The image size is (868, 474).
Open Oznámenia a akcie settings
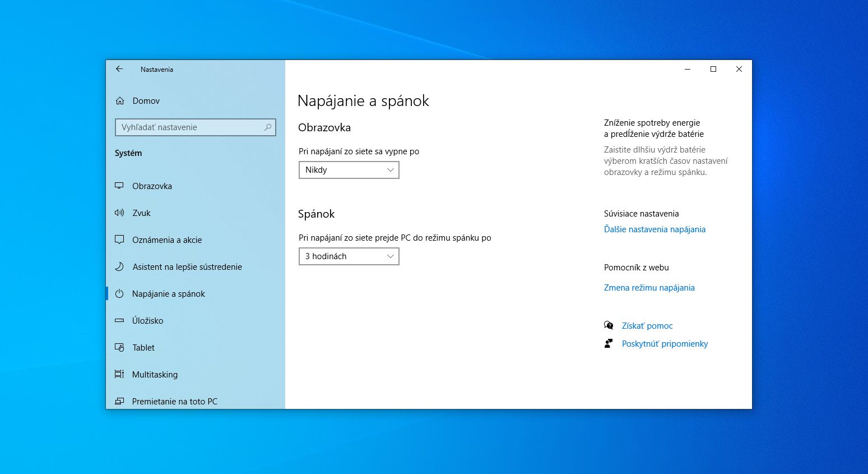click(196, 240)
